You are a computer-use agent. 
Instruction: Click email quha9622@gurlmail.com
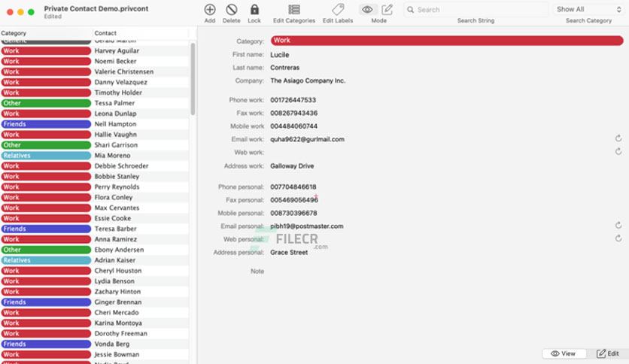tap(307, 139)
